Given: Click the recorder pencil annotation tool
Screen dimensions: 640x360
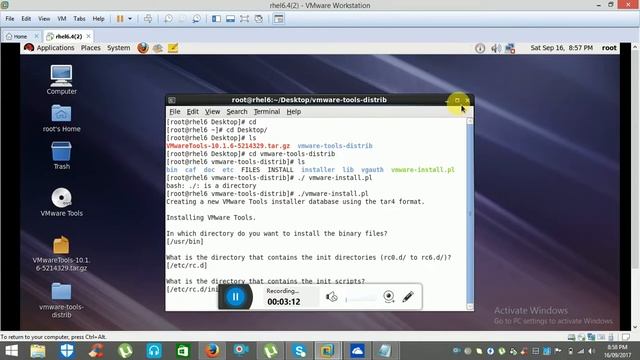Looking at the screenshot, I should 408,297.
